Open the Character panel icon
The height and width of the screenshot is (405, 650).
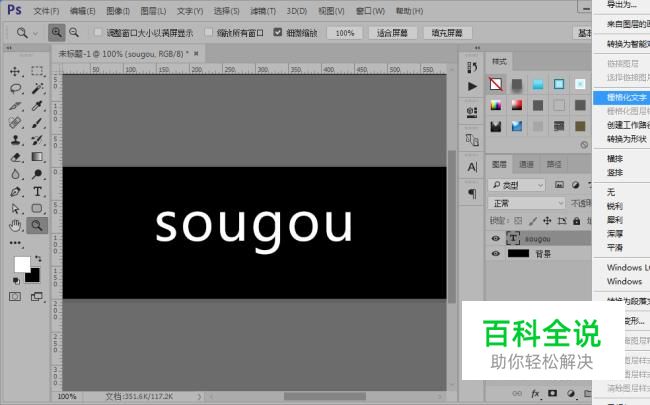point(472,167)
